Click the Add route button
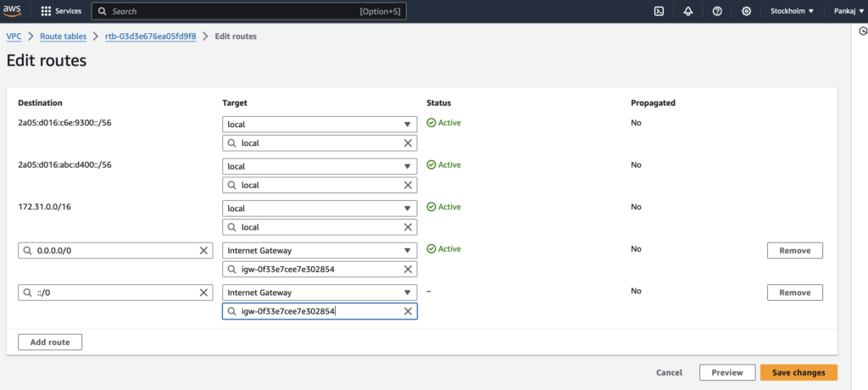 pyautogui.click(x=50, y=343)
